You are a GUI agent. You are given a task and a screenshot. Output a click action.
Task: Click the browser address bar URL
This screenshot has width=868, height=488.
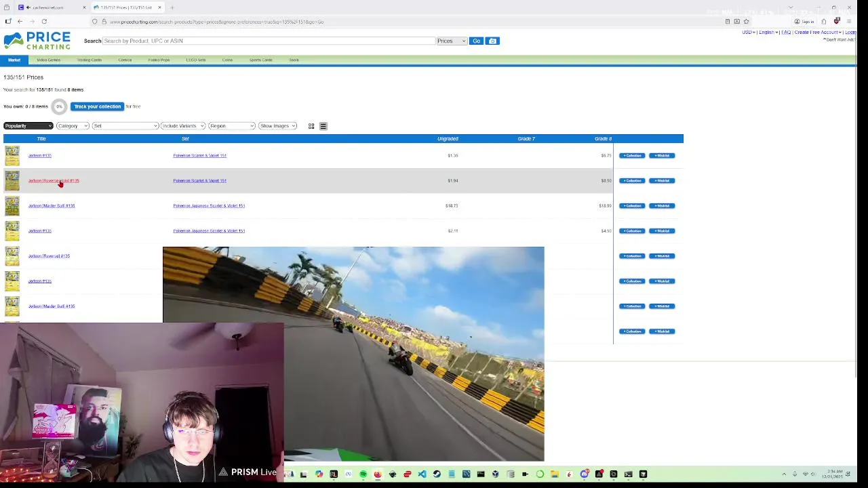[x=216, y=22]
